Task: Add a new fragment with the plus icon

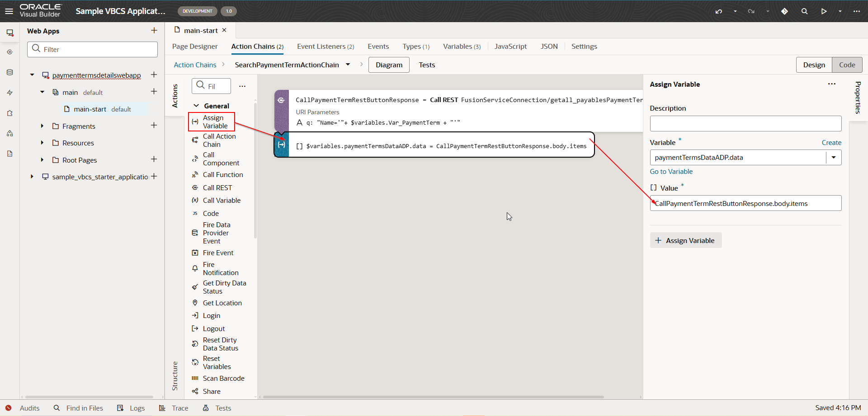Action: click(154, 126)
